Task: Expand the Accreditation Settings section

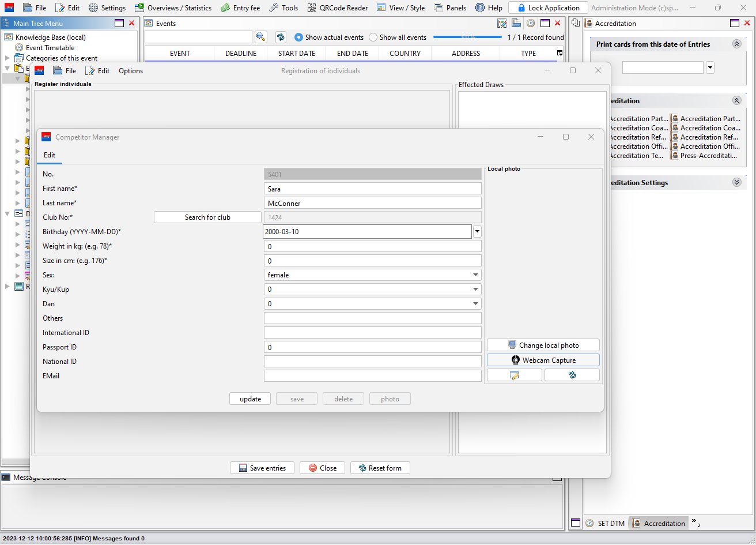Action: pos(736,182)
